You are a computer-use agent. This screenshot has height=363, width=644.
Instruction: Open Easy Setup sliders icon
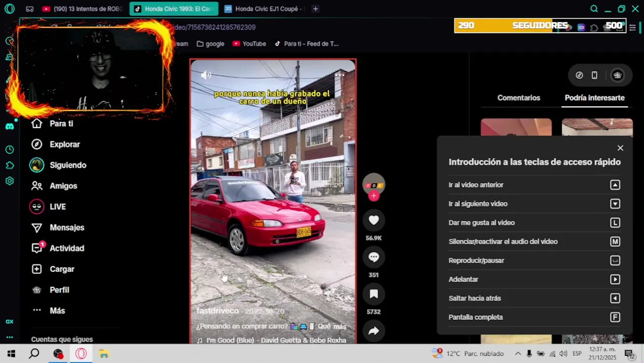point(632,27)
